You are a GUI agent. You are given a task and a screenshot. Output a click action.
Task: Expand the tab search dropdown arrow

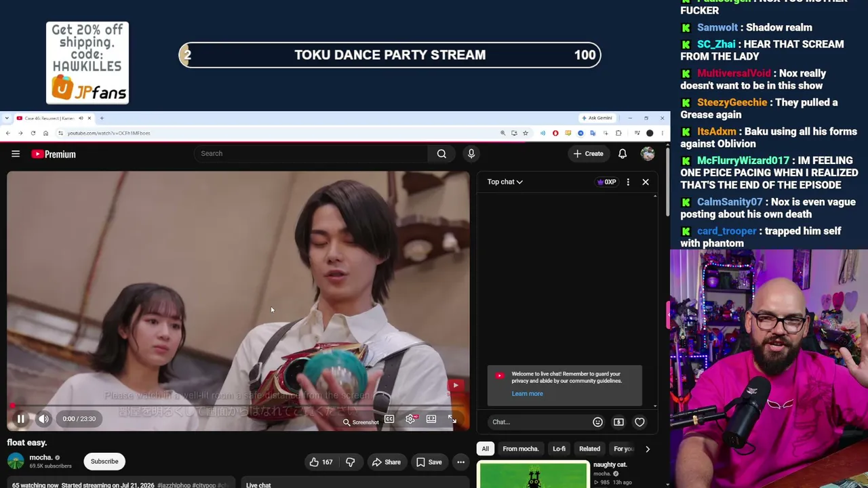(x=7, y=119)
